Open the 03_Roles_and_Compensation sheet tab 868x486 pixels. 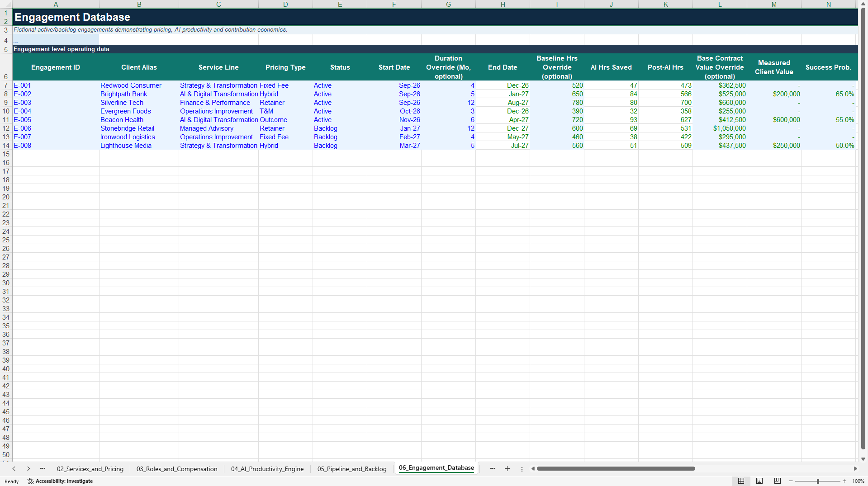pyautogui.click(x=177, y=469)
